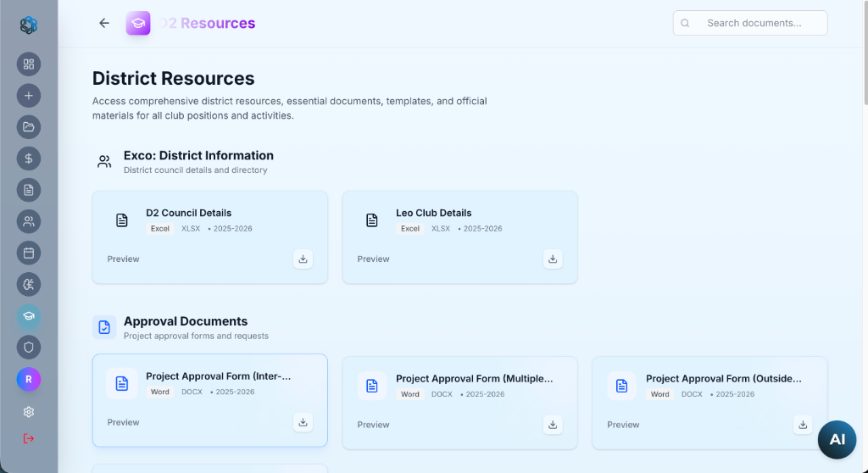
Task: Download Leo Club Details file
Action: tap(553, 259)
